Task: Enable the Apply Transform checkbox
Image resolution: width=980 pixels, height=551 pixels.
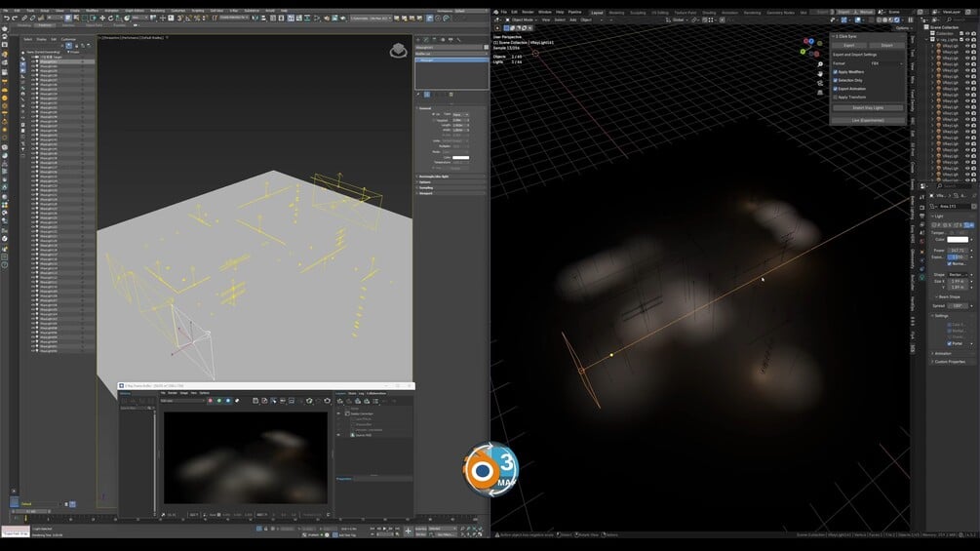Action: pos(836,97)
